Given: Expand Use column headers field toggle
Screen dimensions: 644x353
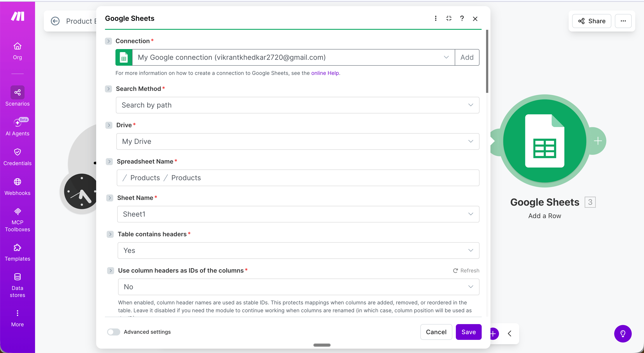Looking at the screenshot, I should 110,270.
